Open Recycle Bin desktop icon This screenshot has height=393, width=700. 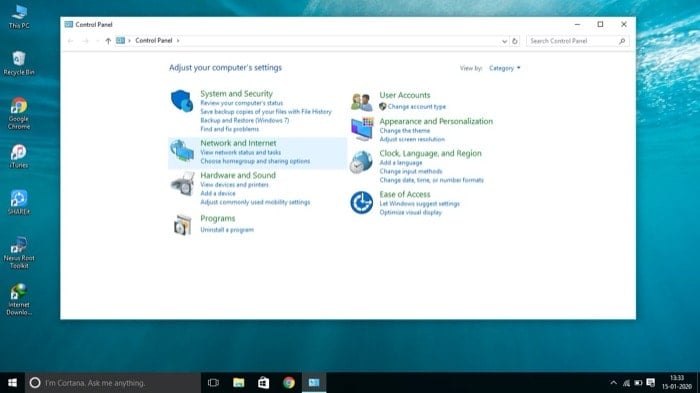(x=19, y=63)
